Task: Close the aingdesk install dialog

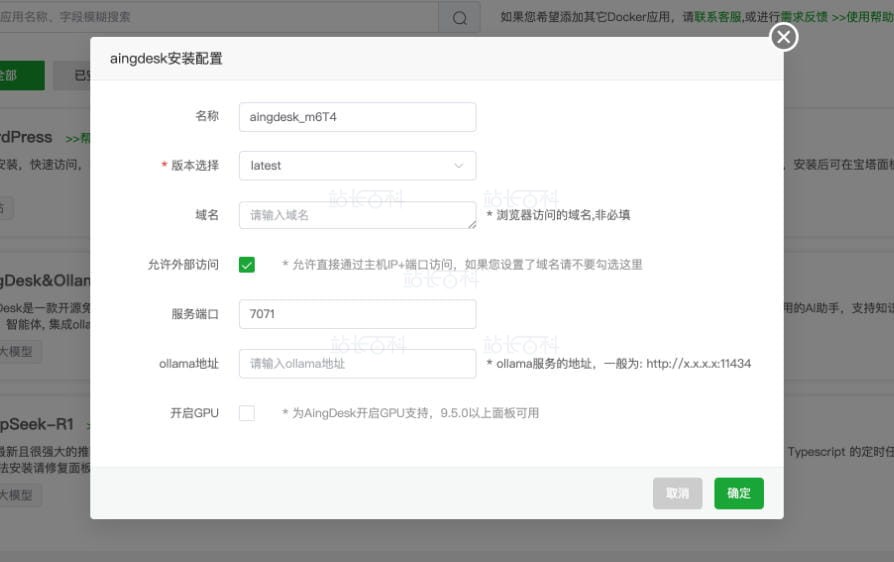Action: click(x=783, y=37)
